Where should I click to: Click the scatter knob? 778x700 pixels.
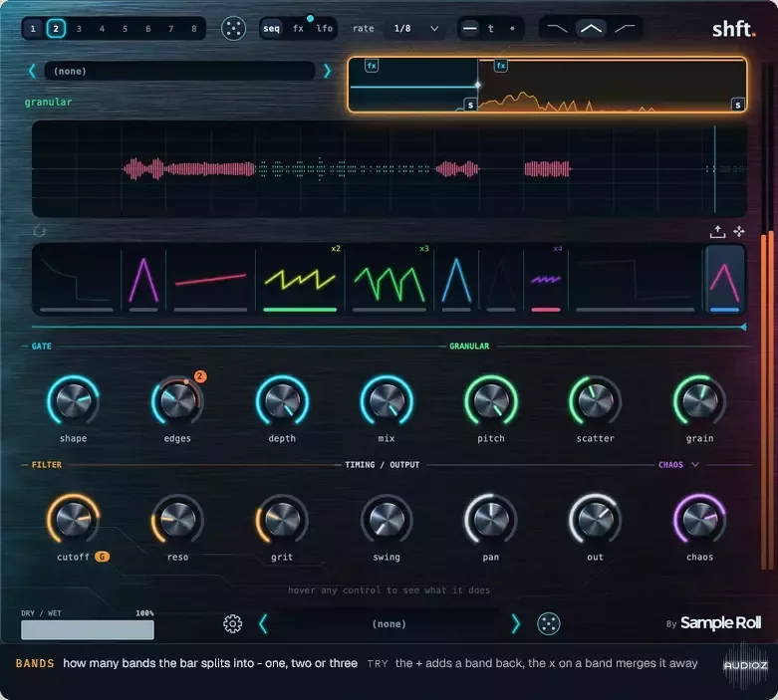click(x=595, y=401)
